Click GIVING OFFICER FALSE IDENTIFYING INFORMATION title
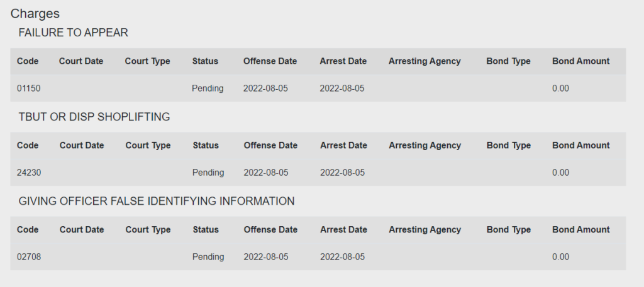The image size is (644, 287). [157, 202]
